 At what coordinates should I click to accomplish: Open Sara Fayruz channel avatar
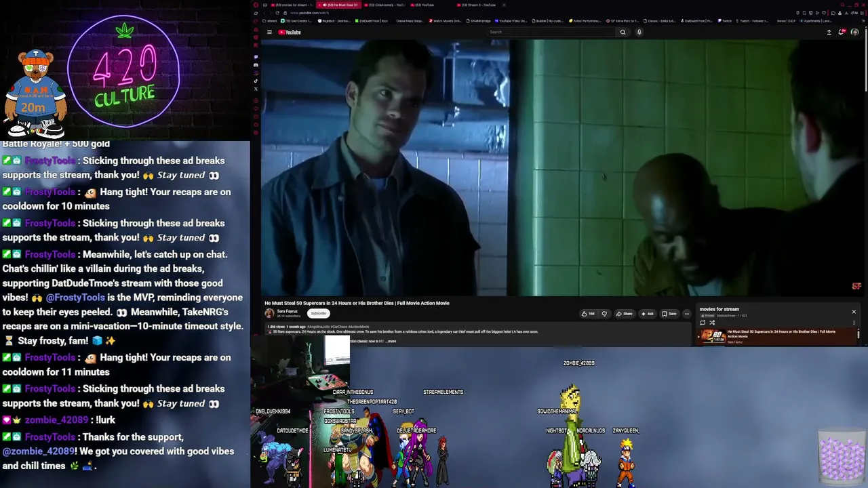(269, 313)
